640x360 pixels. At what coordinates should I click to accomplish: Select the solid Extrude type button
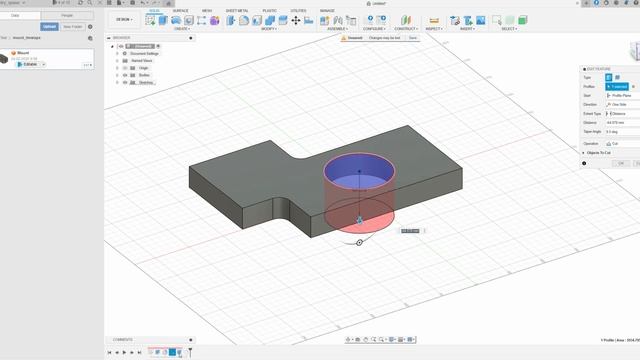click(609, 77)
